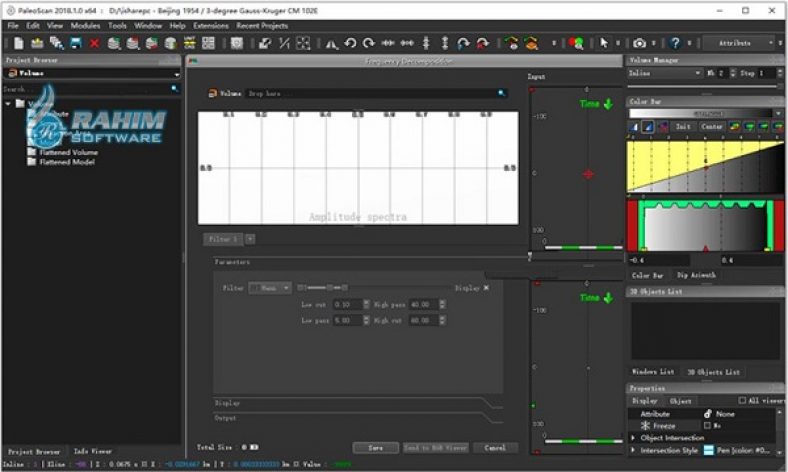The height and width of the screenshot is (472, 788).
Task: Click the Volume Manager position slider
Action: click(x=705, y=86)
